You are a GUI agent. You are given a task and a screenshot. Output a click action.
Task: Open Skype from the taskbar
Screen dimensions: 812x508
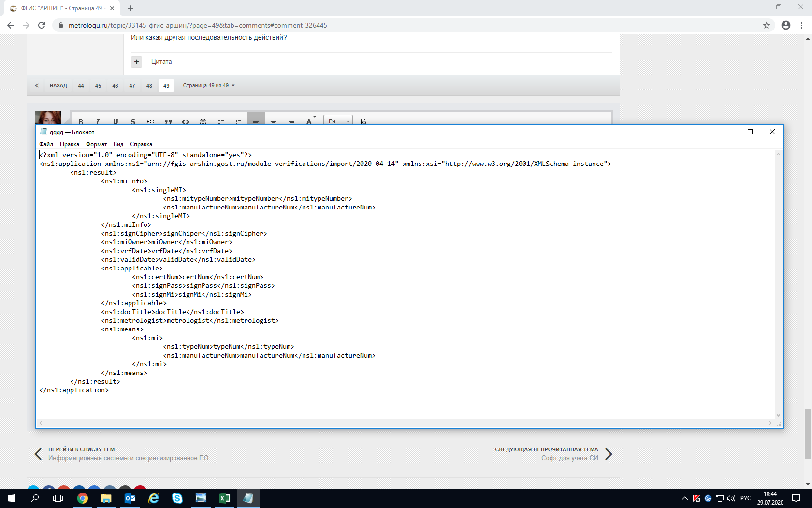point(177,498)
